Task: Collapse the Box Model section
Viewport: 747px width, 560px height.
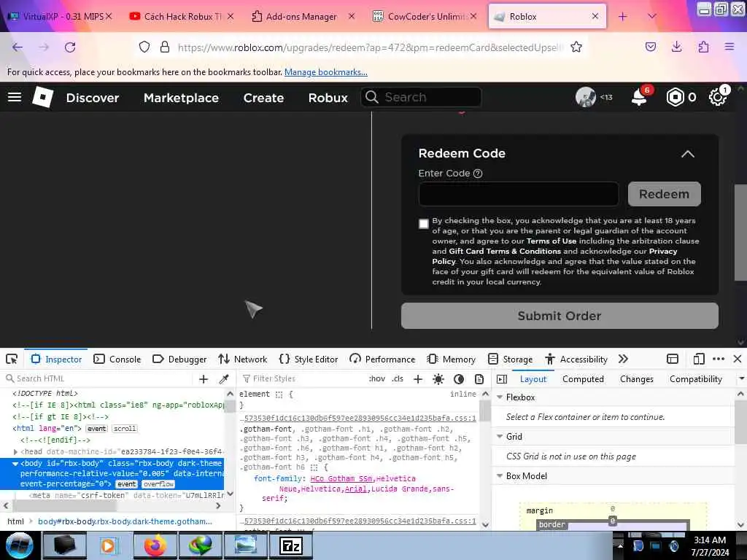Action: (500, 476)
